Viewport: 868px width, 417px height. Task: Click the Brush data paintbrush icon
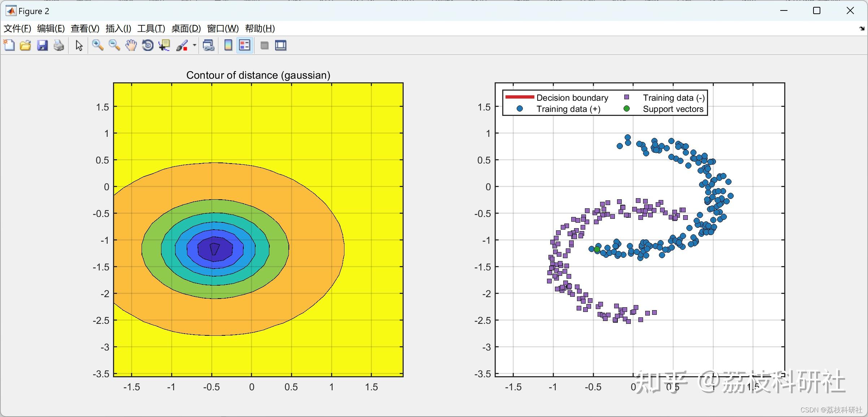182,45
